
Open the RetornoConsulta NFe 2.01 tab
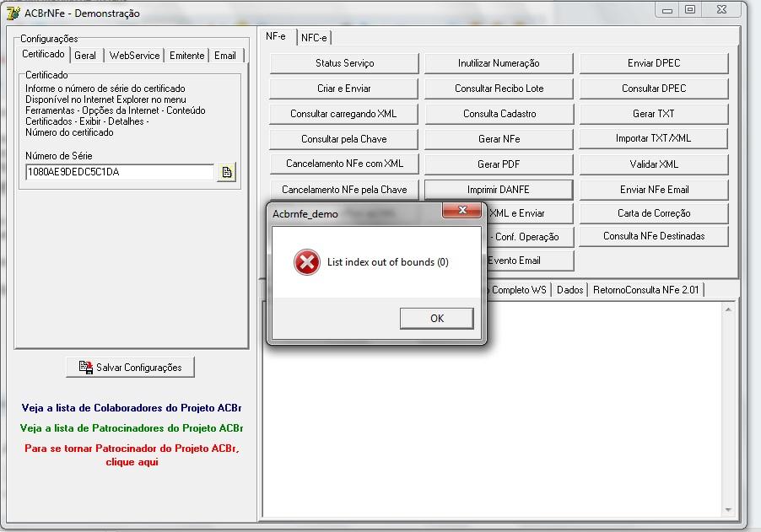pyautogui.click(x=646, y=289)
